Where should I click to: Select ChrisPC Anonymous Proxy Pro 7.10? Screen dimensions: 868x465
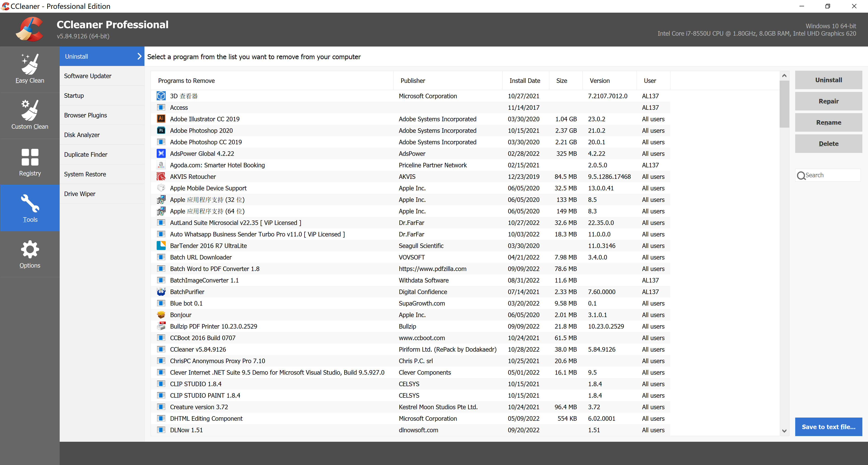click(410, 361)
